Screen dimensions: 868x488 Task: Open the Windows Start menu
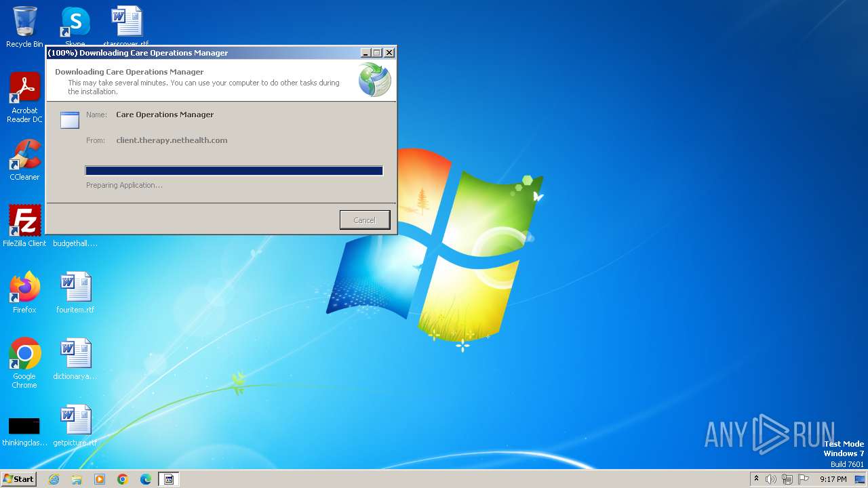point(18,479)
